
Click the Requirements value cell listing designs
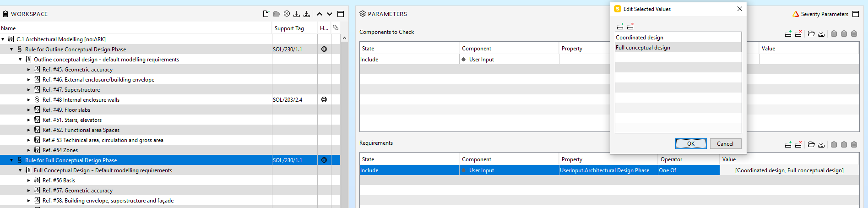tap(789, 170)
